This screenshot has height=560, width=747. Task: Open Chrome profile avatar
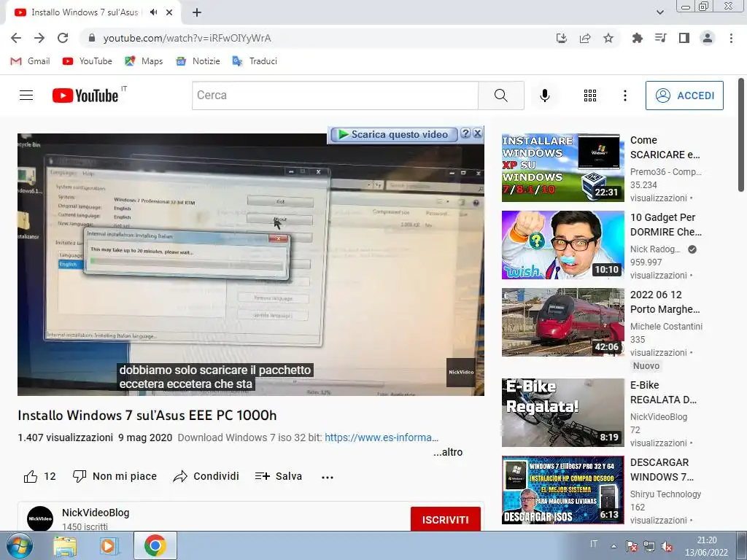click(708, 38)
